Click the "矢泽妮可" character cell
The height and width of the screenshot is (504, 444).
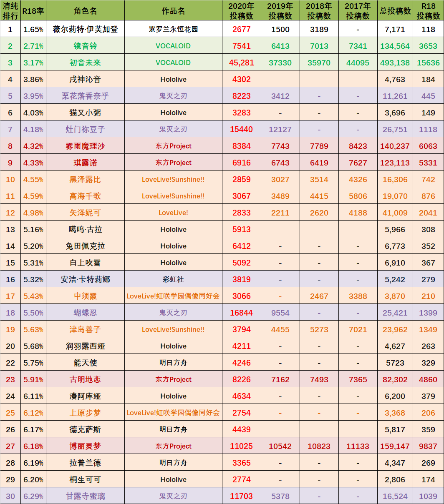85,213
